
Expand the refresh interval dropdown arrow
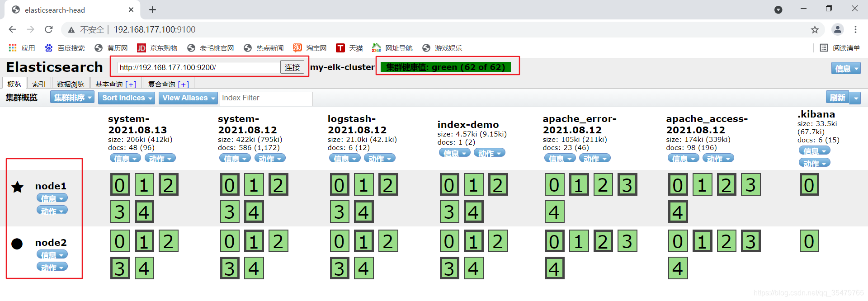[x=855, y=98]
